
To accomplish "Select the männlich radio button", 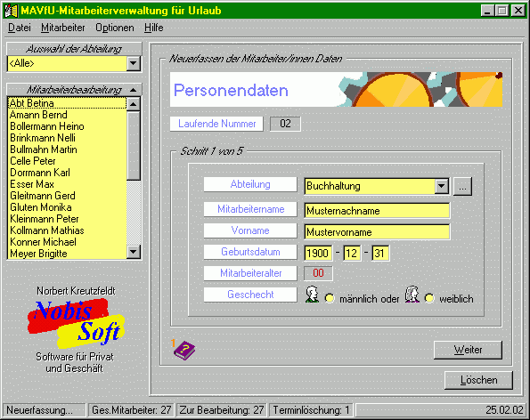I will [330, 298].
